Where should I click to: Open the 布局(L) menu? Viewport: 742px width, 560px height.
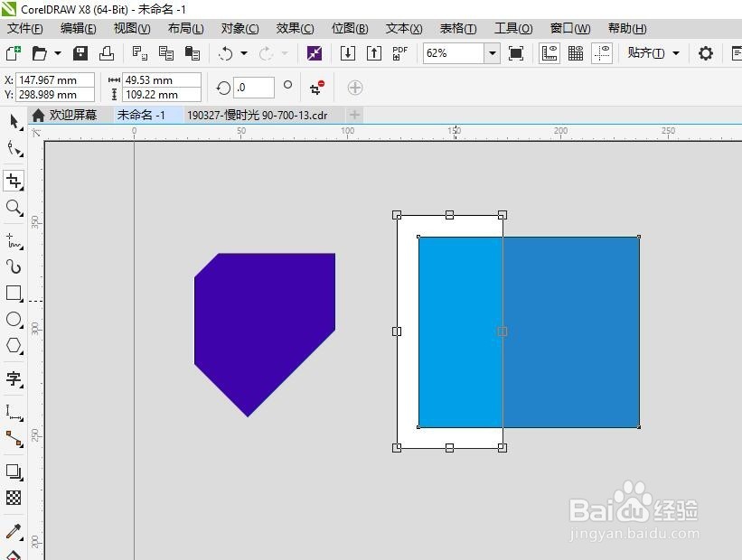[x=185, y=28]
